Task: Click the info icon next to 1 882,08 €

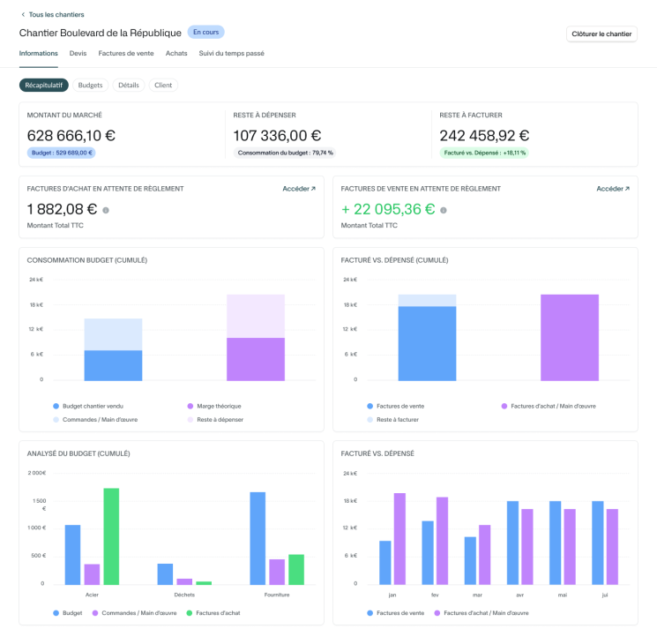Action: (106, 210)
